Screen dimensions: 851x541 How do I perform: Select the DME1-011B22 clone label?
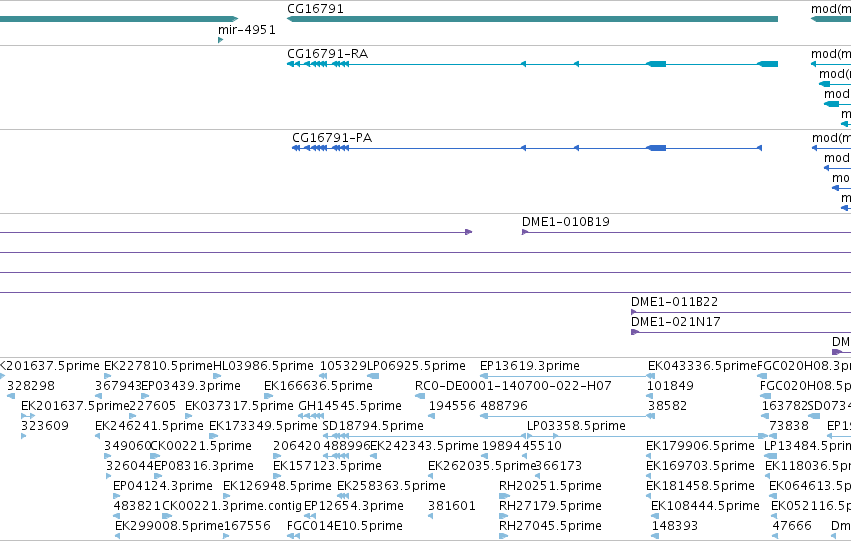tap(674, 302)
